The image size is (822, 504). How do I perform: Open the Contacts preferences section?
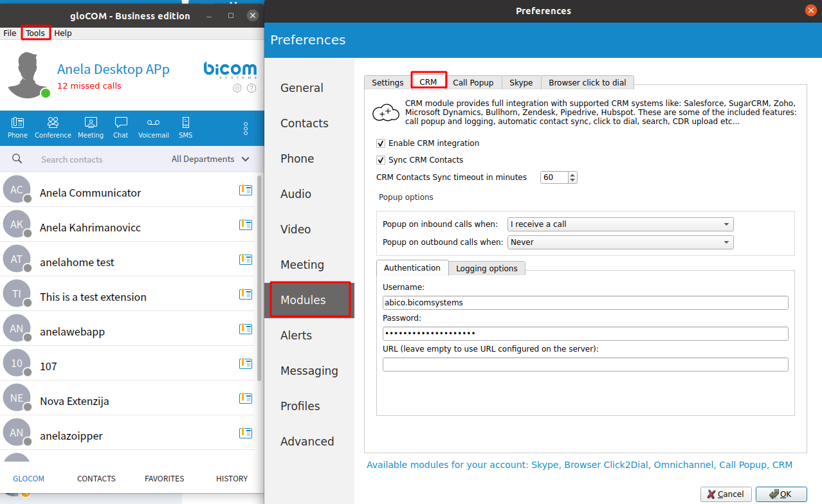point(309,123)
